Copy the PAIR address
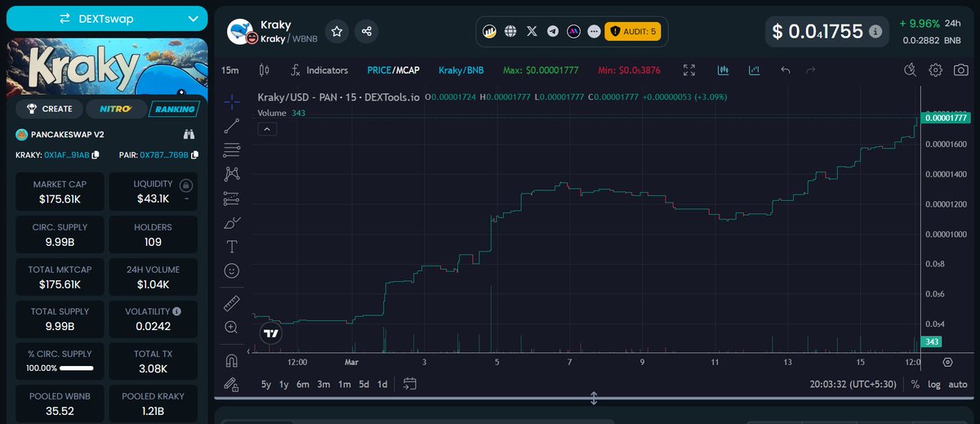 (194, 155)
